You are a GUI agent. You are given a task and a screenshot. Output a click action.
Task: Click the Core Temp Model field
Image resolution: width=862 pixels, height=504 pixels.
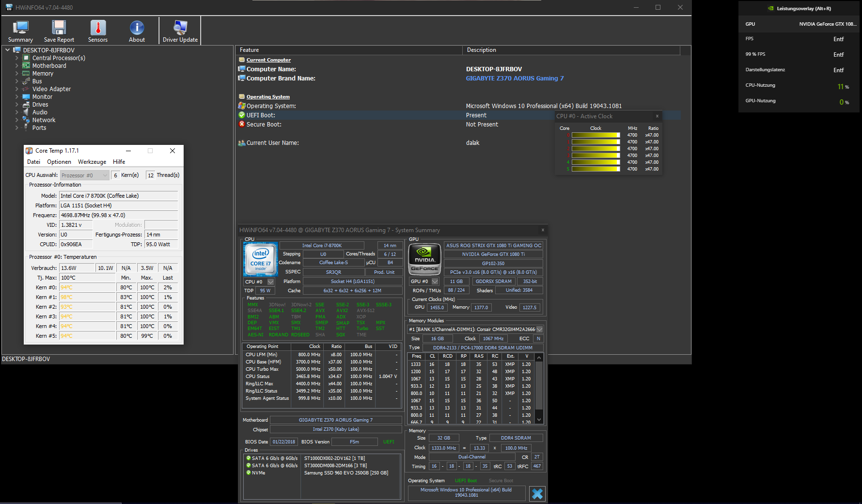119,196
